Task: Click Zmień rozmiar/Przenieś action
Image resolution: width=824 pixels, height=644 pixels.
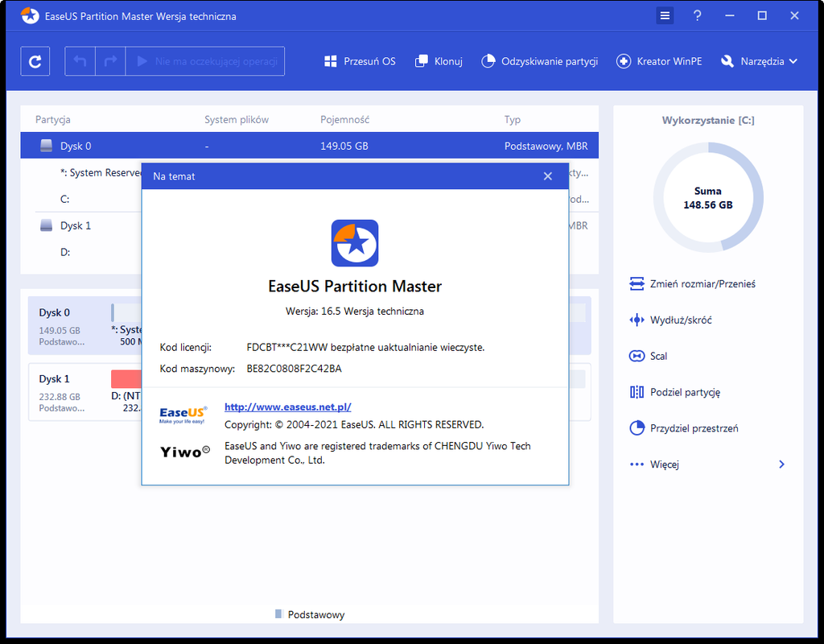Action: (x=692, y=284)
